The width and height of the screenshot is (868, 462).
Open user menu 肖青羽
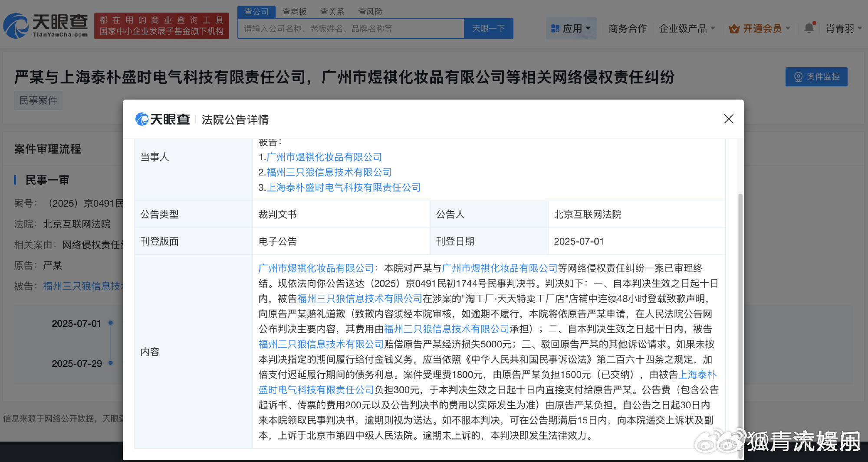pyautogui.click(x=843, y=29)
